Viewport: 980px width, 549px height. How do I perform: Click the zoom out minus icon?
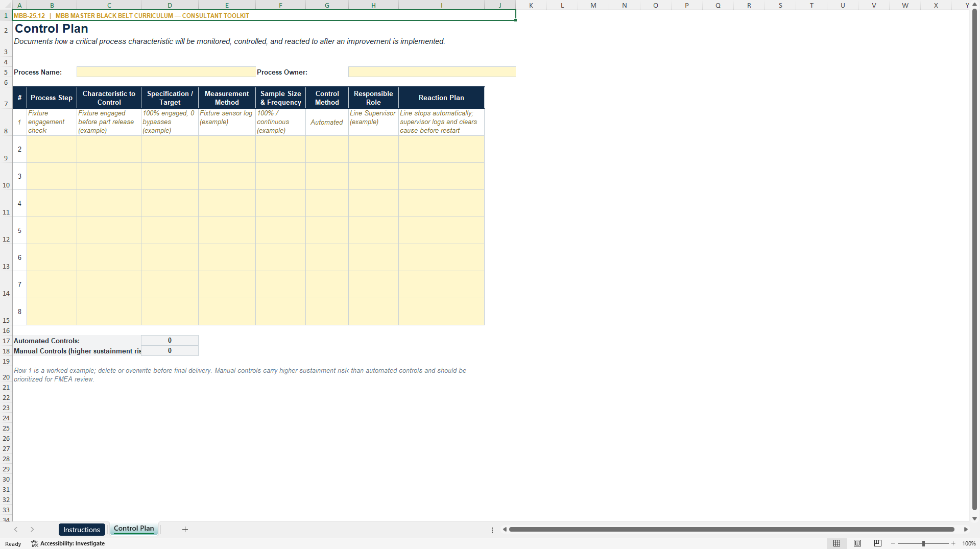click(x=893, y=543)
